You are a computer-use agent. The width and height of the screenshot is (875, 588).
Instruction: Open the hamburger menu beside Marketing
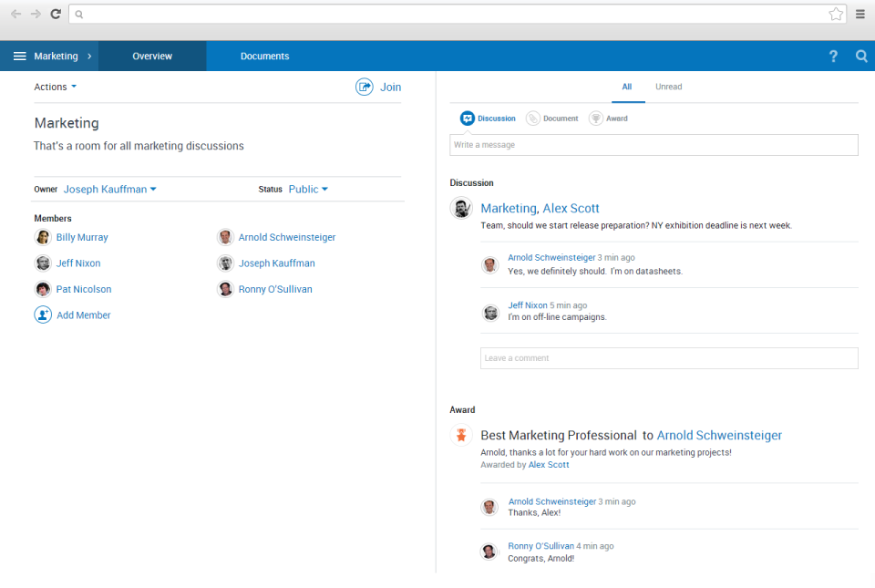(19, 56)
